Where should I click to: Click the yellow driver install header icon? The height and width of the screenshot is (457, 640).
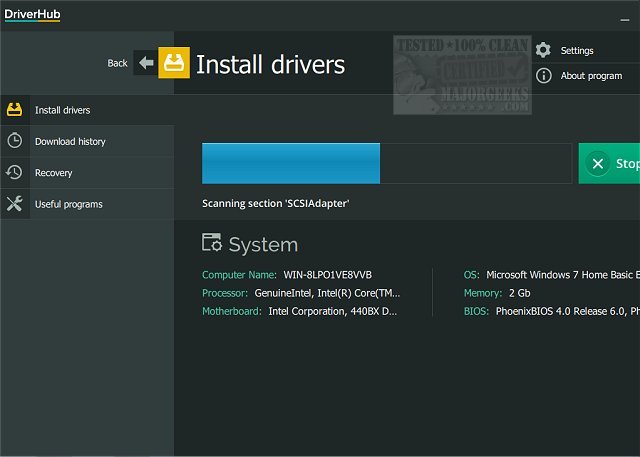[174, 63]
